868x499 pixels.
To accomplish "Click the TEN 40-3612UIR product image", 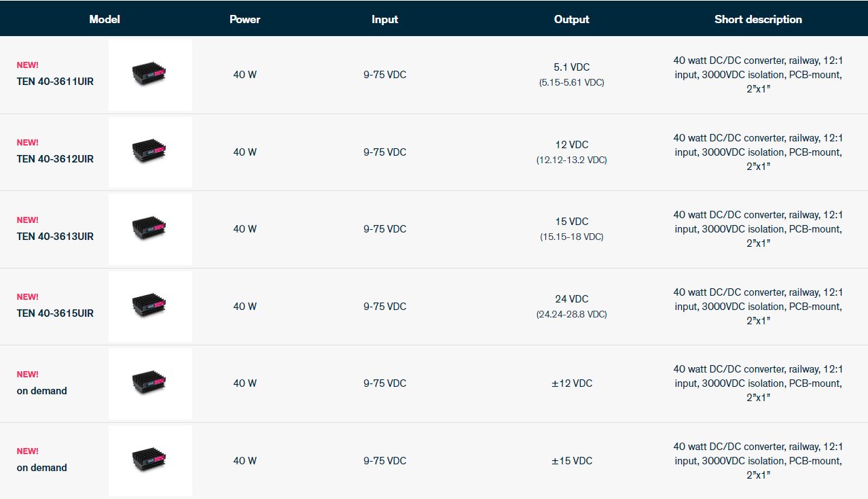I will (x=150, y=152).
